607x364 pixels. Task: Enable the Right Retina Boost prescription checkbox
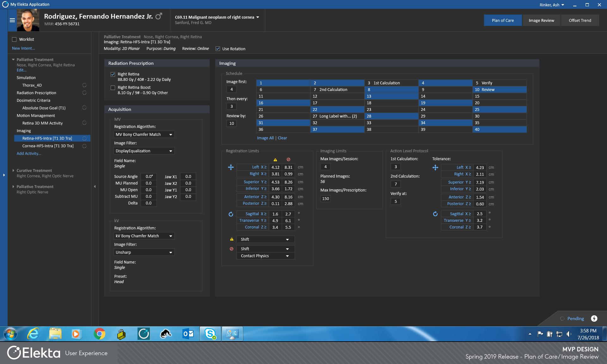click(x=113, y=88)
